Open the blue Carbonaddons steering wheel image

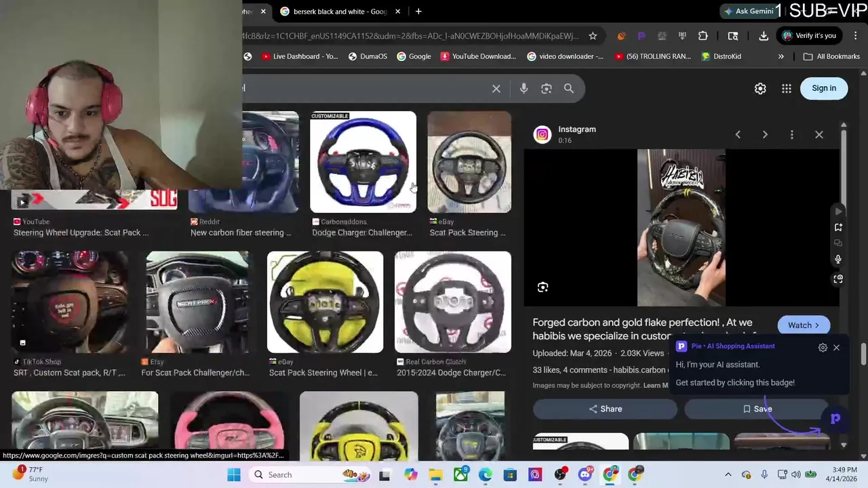coord(363,162)
